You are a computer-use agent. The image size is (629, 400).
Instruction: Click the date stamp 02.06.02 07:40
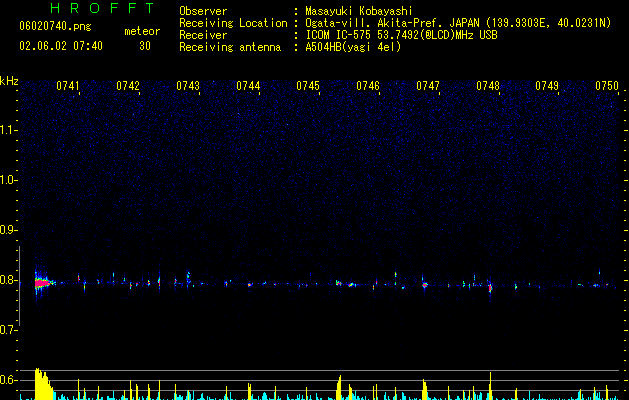tap(61, 46)
